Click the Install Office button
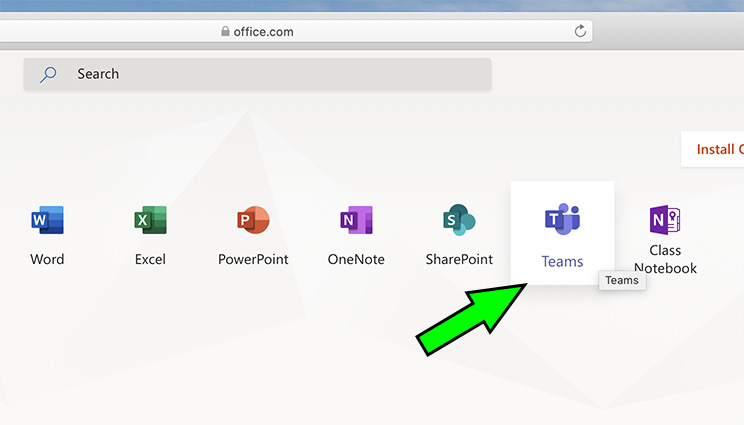Viewport: 744px width, 425px height. click(713, 149)
